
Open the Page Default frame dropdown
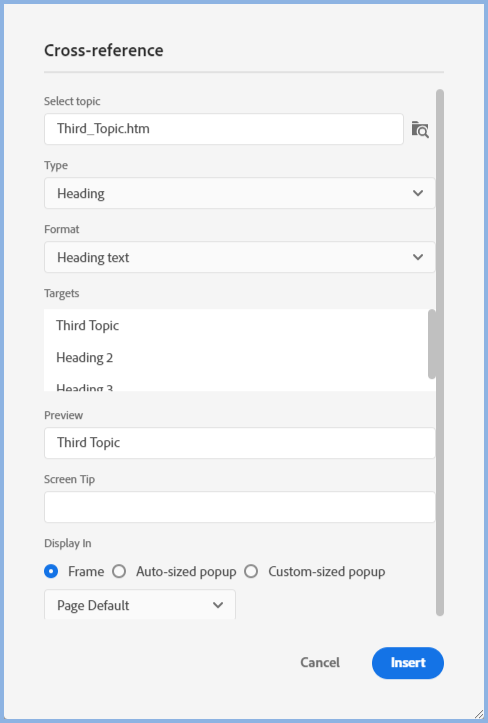pos(140,605)
